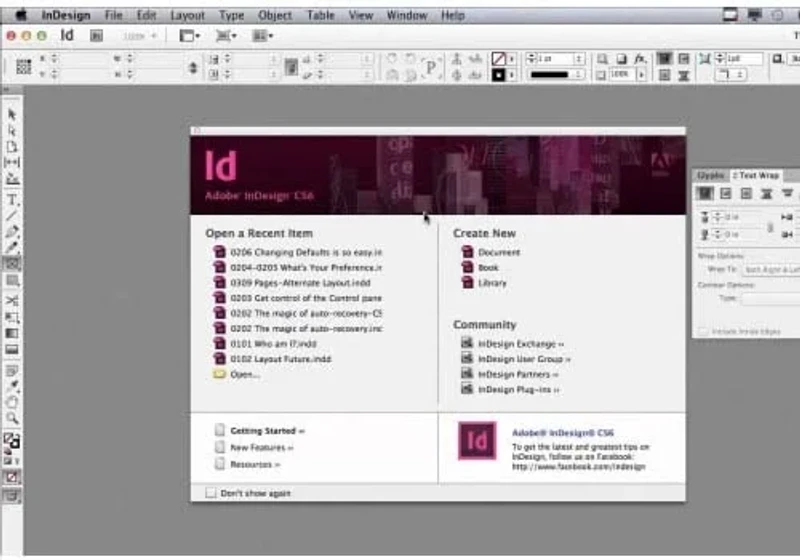Screen dimensions: 800x560
Task: Select the Content Collector tool
Action: pyautogui.click(x=12, y=179)
